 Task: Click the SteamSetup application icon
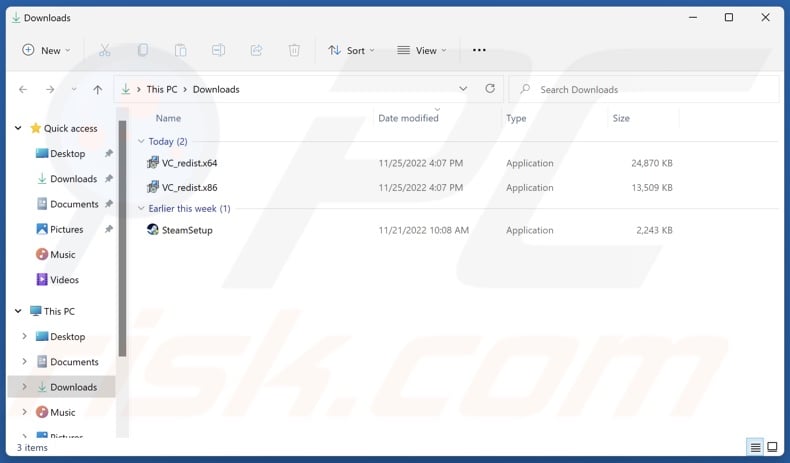click(153, 230)
